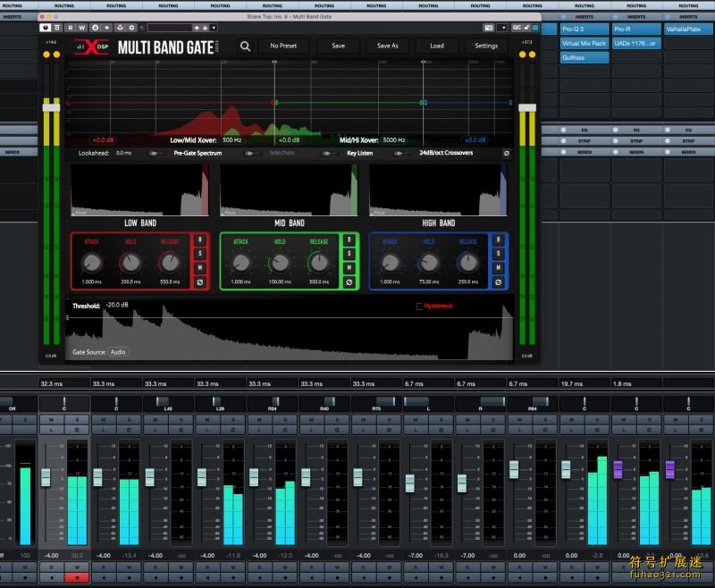Solo the High Band with S
715x588 pixels.
coord(498,254)
